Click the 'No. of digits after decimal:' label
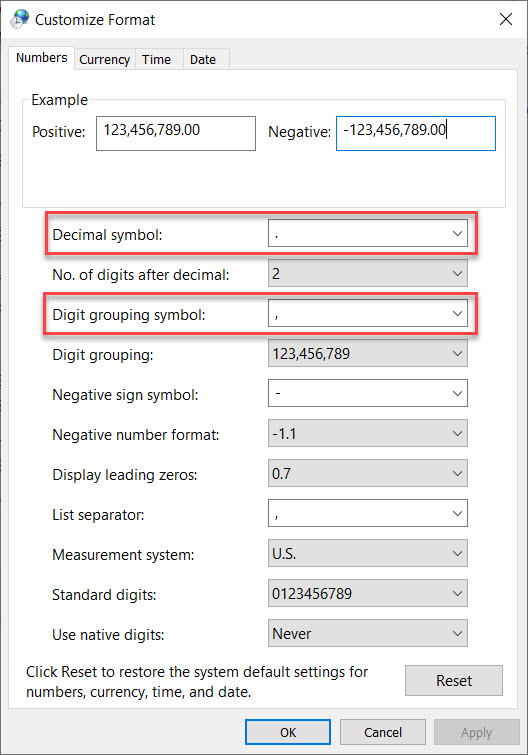The image size is (528, 755). click(x=141, y=275)
